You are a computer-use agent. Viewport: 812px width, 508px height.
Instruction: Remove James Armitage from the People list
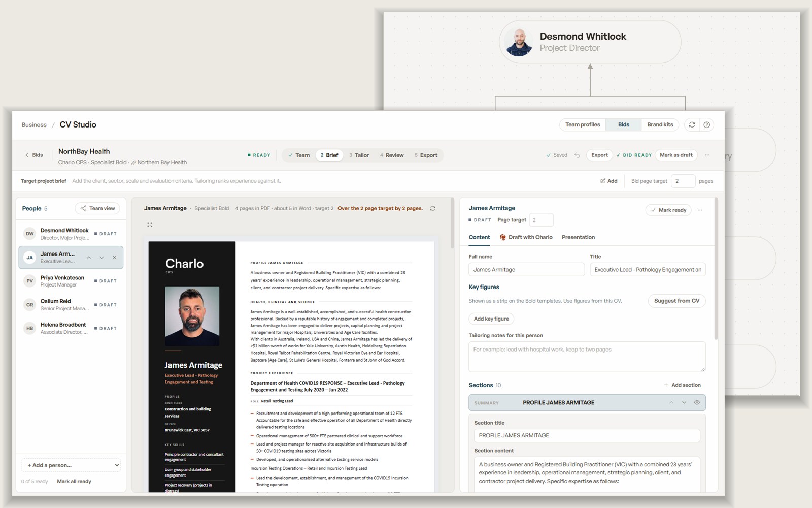[x=114, y=258]
